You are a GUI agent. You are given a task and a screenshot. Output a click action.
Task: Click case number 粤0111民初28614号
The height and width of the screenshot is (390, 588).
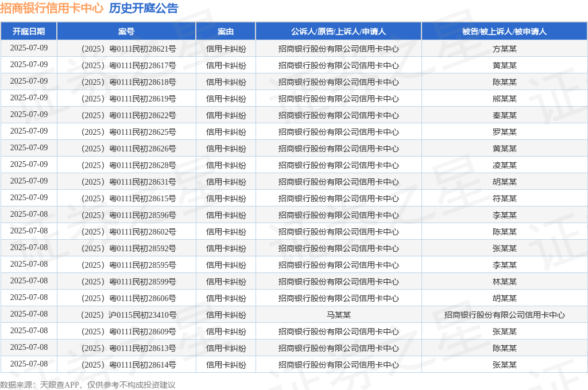129,365
